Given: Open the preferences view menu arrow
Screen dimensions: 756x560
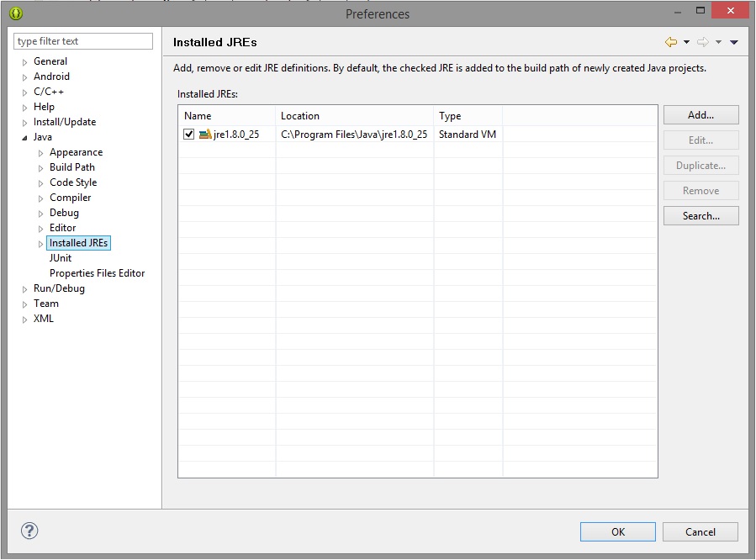Looking at the screenshot, I should pos(734,42).
